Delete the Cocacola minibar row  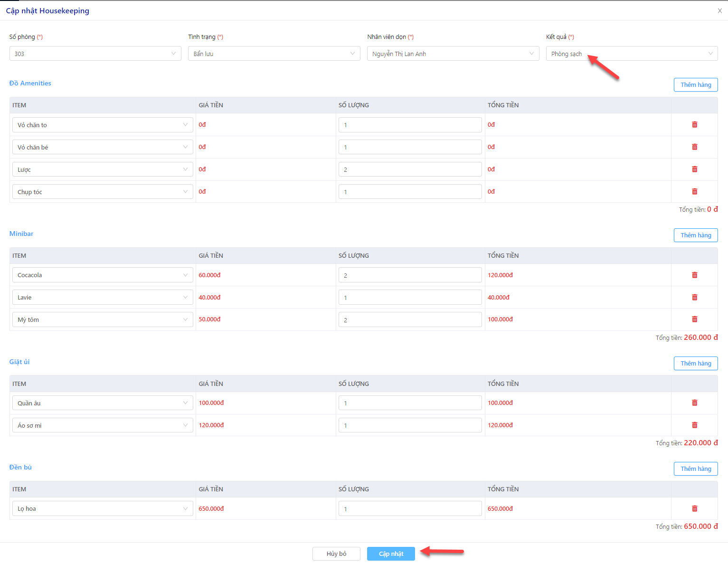pyautogui.click(x=694, y=275)
